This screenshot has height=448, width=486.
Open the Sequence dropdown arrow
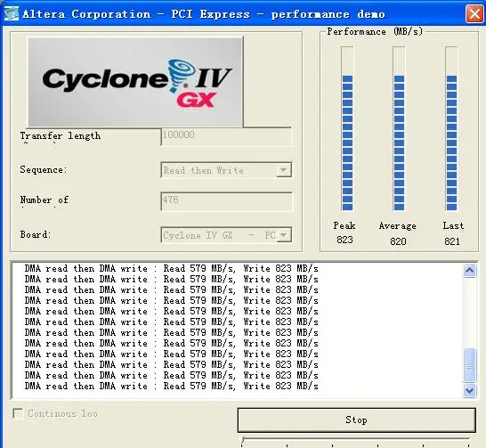(x=284, y=170)
